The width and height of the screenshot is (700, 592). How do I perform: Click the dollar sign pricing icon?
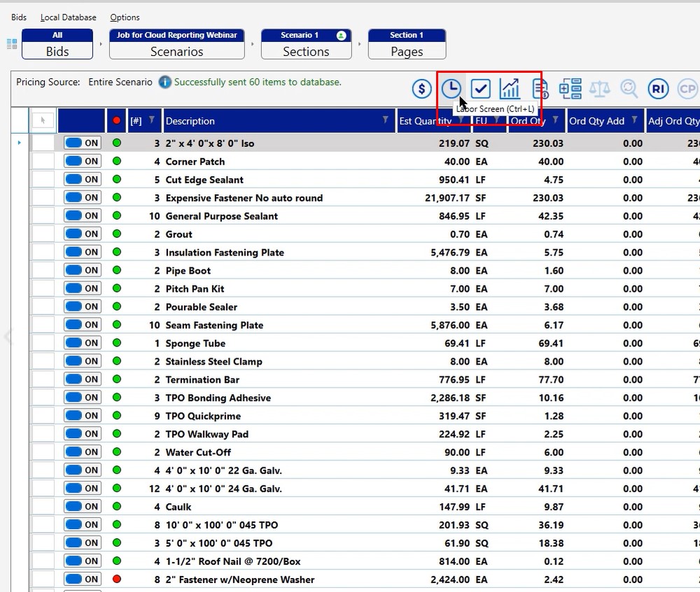coord(421,89)
